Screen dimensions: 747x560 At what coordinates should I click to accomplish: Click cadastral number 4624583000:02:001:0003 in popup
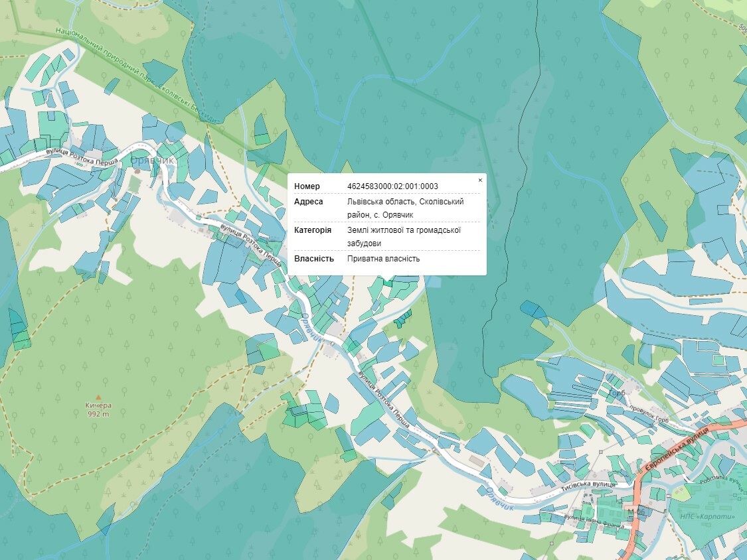tap(392, 186)
